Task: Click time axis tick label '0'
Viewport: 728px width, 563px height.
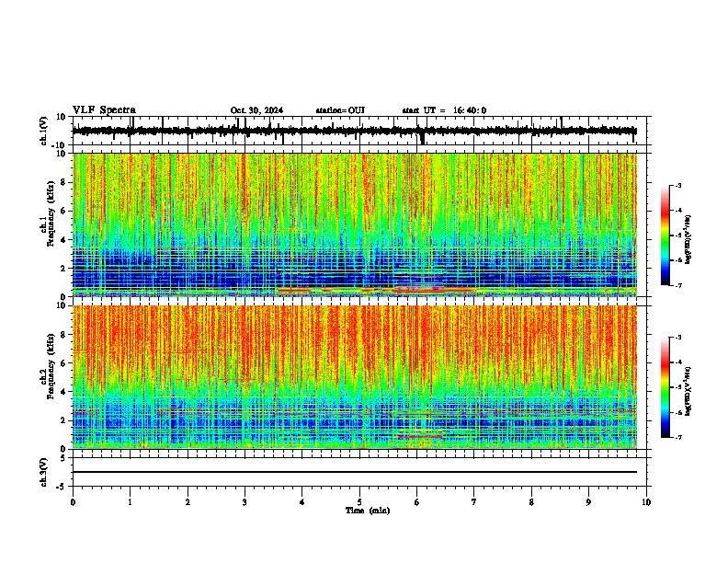Action: tap(73, 502)
